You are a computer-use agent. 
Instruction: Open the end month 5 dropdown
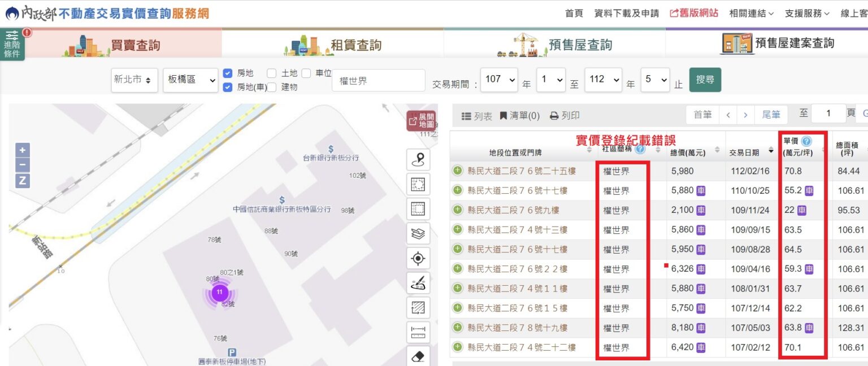[x=655, y=80]
